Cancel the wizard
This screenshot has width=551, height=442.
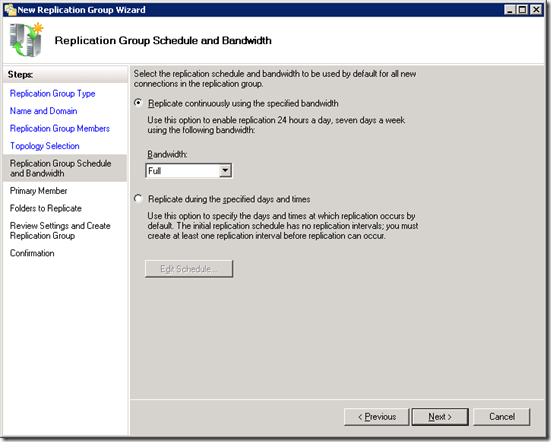click(x=502, y=417)
